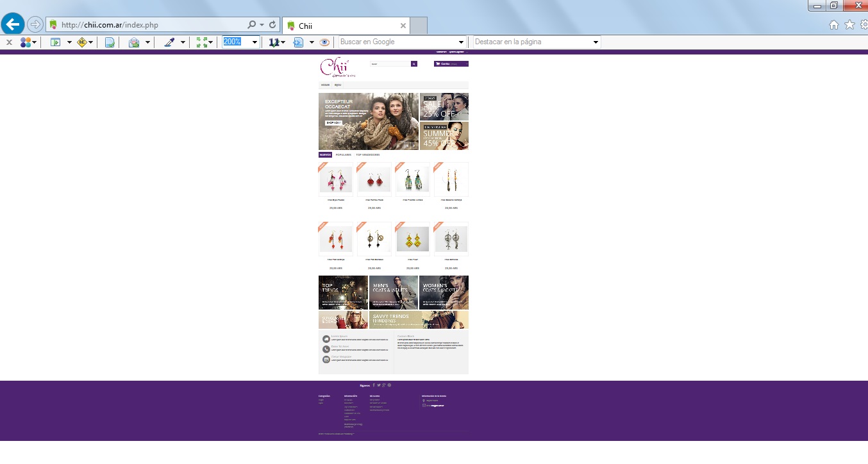The width and height of the screenshot is (868, 464).
Task: Click the Chii site search input box
Action: click(390, 64)
